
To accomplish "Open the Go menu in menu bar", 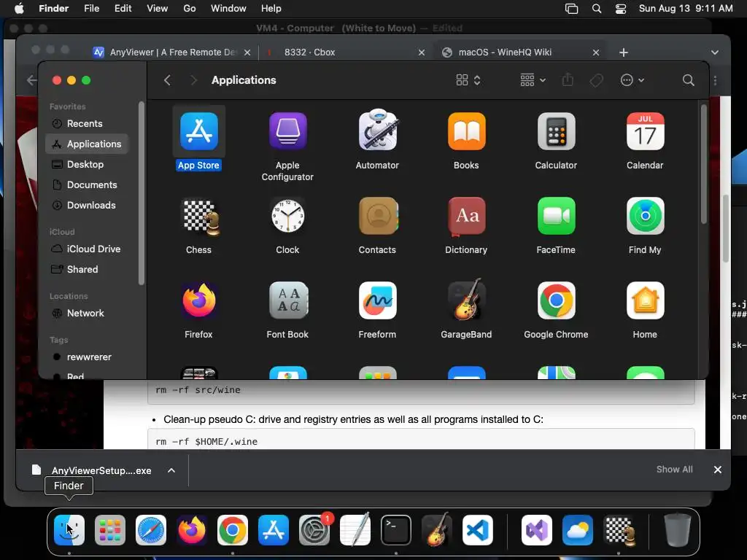I will [x=190, y=9].
